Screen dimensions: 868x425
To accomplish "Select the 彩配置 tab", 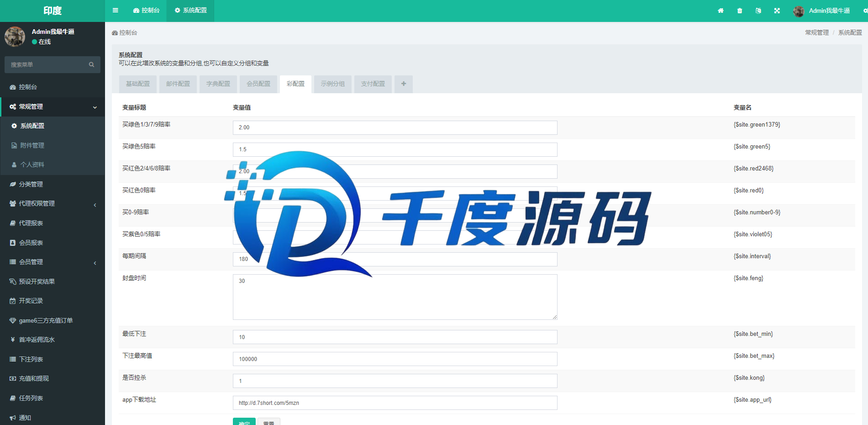I will click(295, 84).
